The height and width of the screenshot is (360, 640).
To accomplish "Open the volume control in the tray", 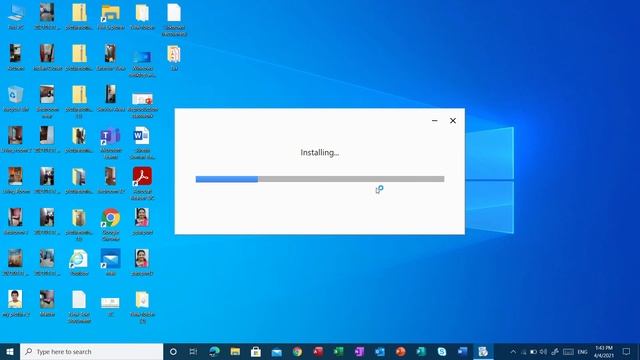I will pyautogui.click(x=543, y=351).
